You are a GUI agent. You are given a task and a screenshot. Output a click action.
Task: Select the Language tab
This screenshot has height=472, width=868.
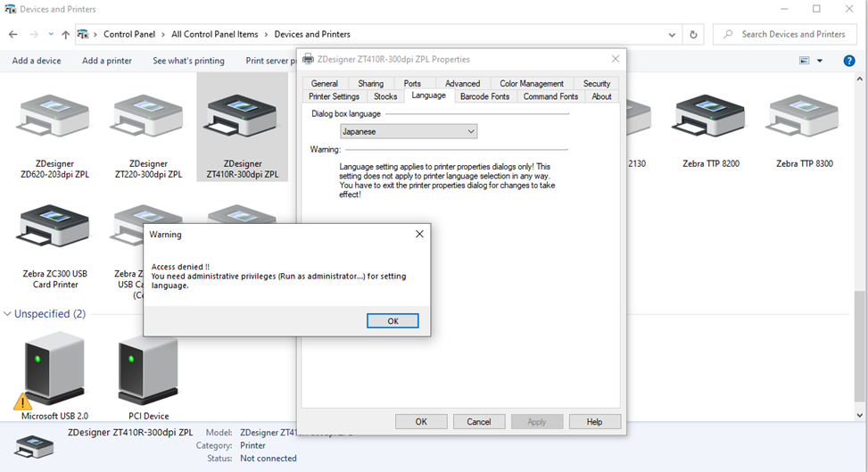[x=428, y=95]
